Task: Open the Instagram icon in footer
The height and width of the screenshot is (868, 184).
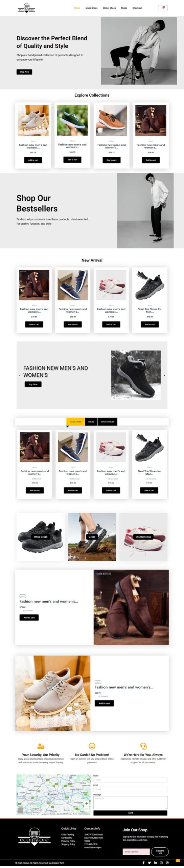Action: [161, 863]
